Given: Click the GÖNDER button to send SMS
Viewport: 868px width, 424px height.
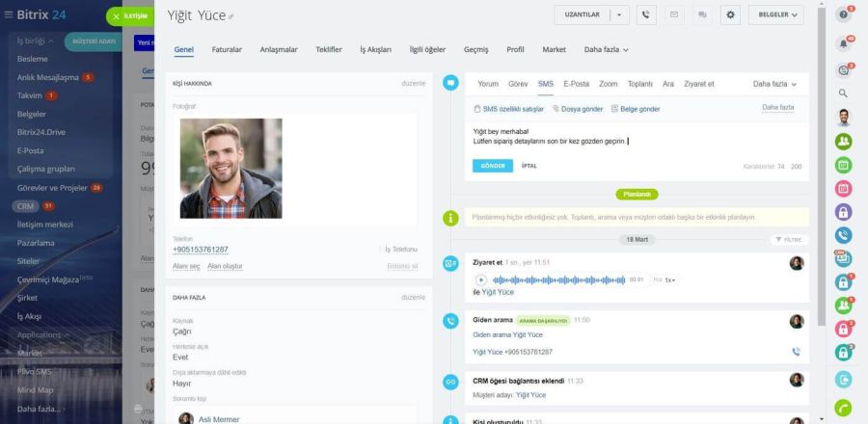Looking at the screenshot, I should pyautogui.click(x=493, y=166).
